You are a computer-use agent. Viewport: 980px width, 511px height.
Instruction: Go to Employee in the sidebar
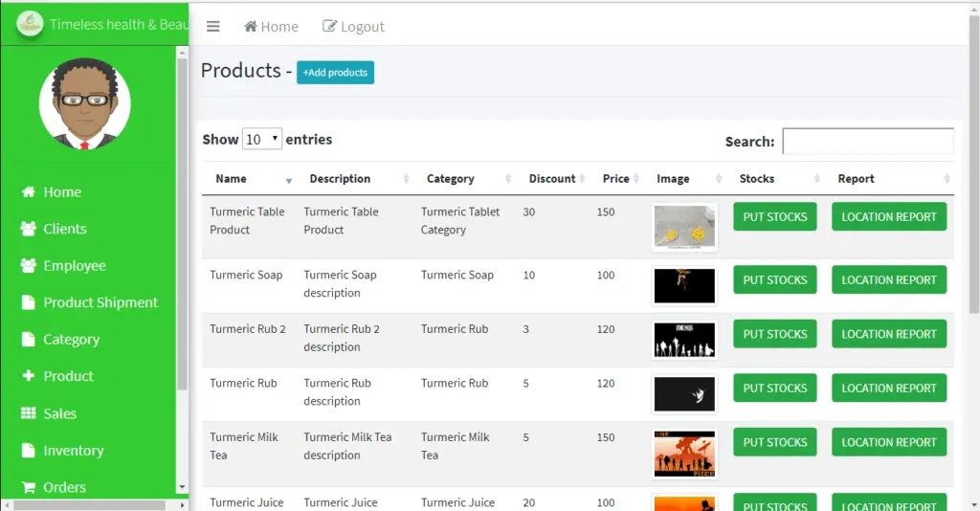(74, 266)
